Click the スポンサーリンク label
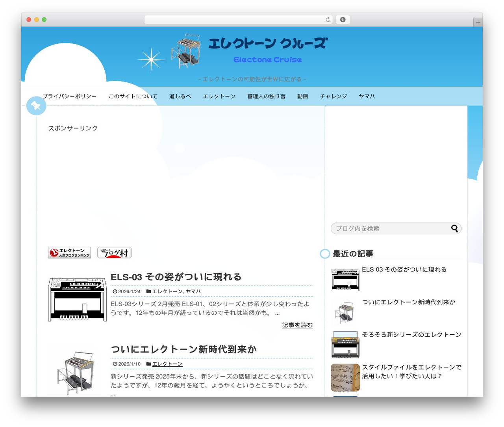 click(73, 128)
